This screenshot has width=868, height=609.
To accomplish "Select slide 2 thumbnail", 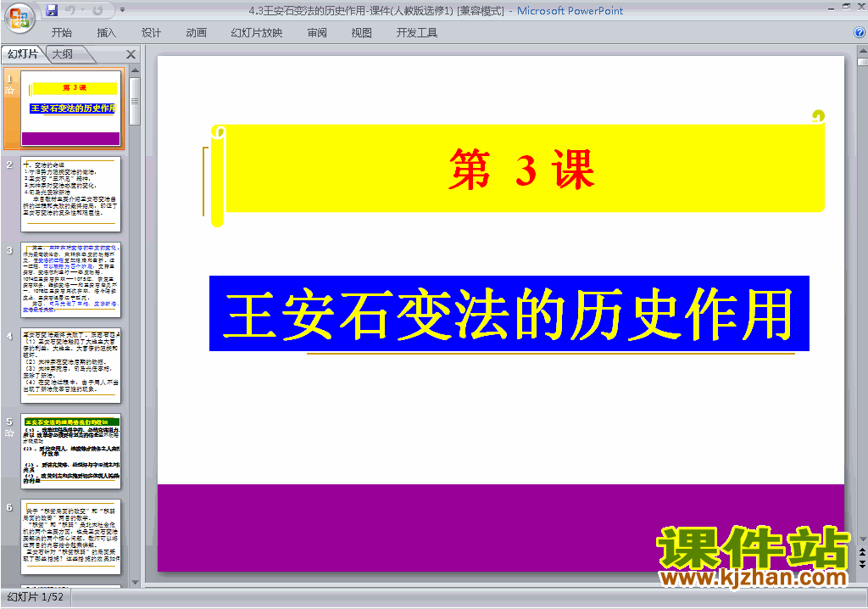I will 71,194.
